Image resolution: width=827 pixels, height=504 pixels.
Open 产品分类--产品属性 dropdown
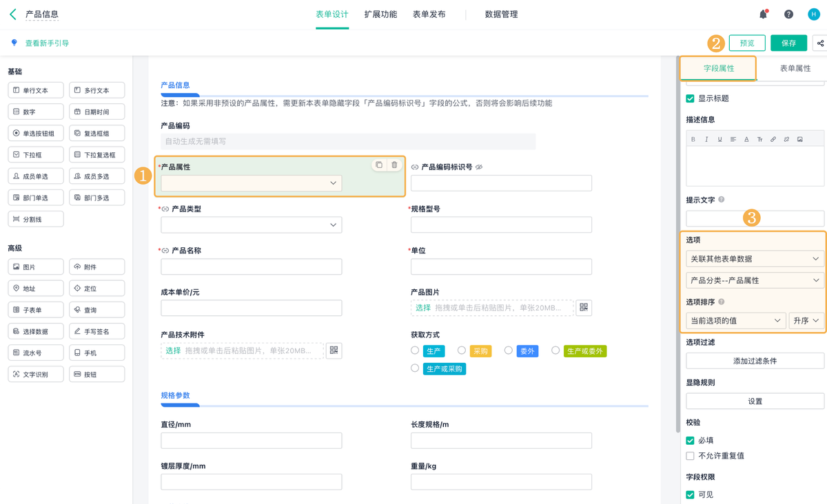pyautogui.click(x=755, y=280)
